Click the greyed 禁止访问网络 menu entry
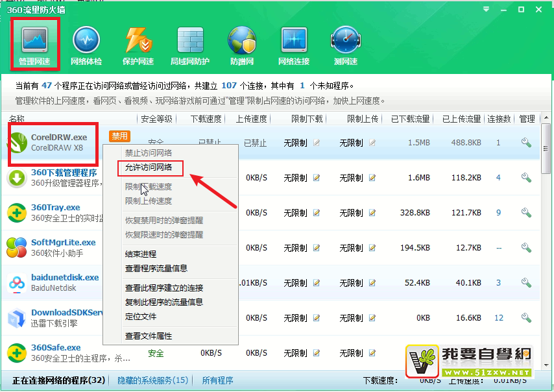This screenshot has height=392, width=554. [x=149, y=153]
